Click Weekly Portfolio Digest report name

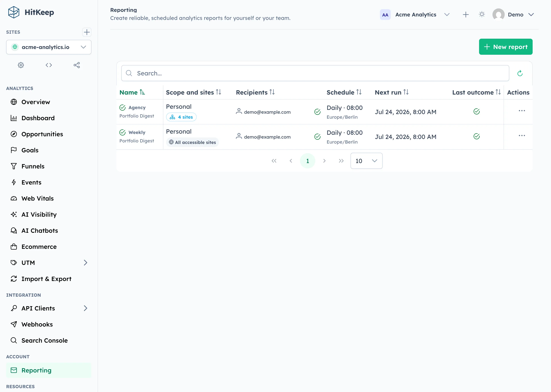point(137,137)
